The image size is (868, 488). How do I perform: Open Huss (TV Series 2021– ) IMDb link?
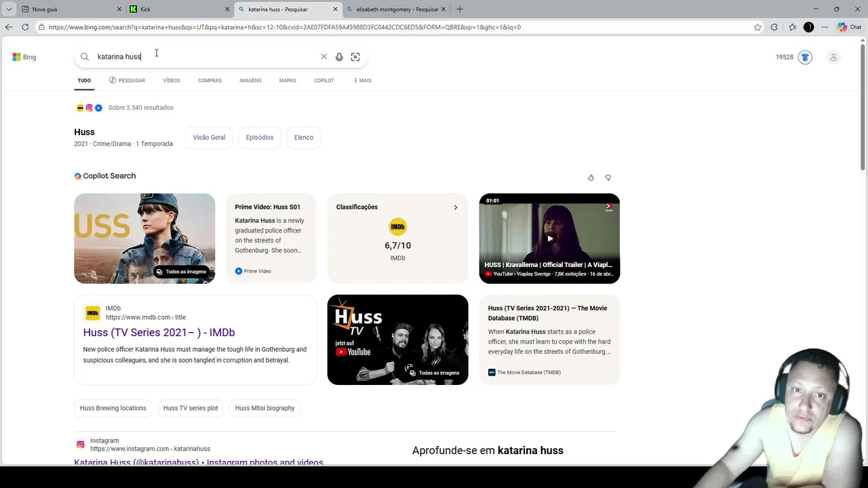159,333
